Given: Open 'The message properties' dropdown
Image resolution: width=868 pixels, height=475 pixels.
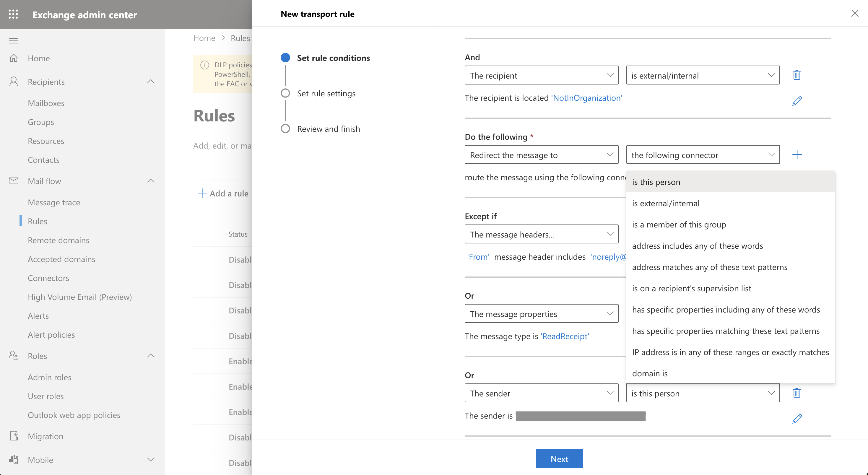Looking at the screenshot, I should 542,314.
